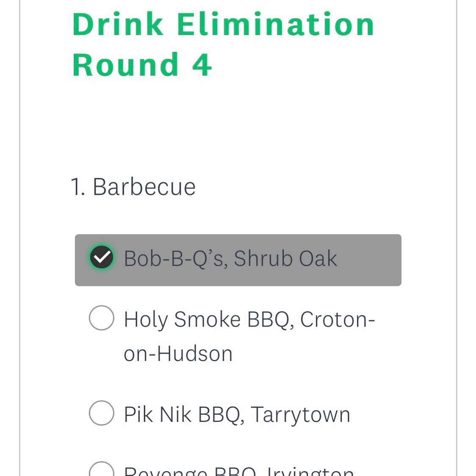The height and width of the screenshot is (476, 476).
Task: Click the number "4" in the heading
Action: point(202,65)
